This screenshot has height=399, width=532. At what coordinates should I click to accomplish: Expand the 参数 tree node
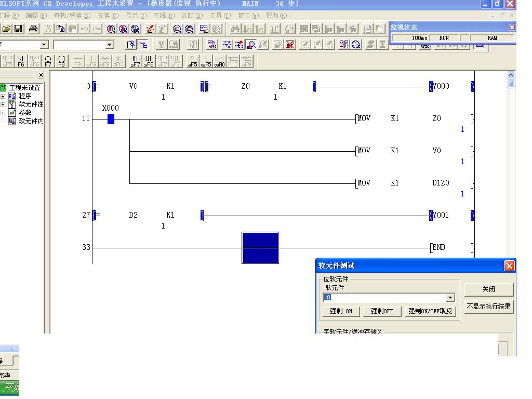coord(3,113)
